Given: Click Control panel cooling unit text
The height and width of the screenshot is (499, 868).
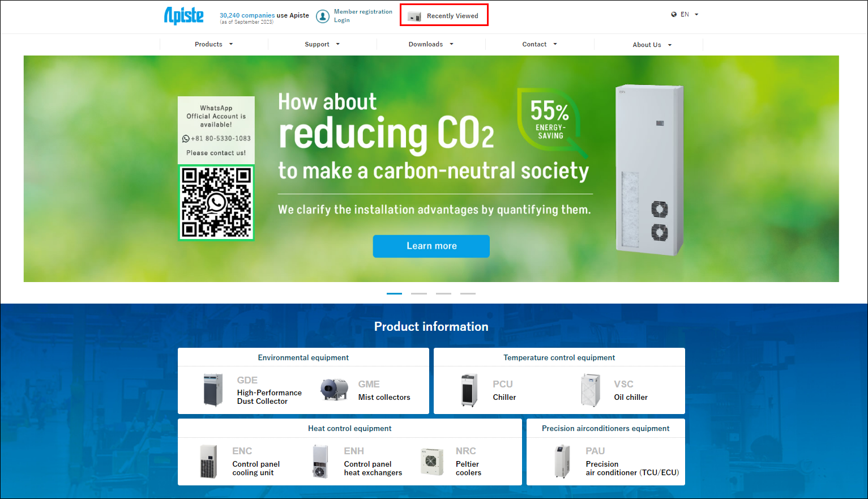Looking at the screenshot, I should tap(256, 468).
